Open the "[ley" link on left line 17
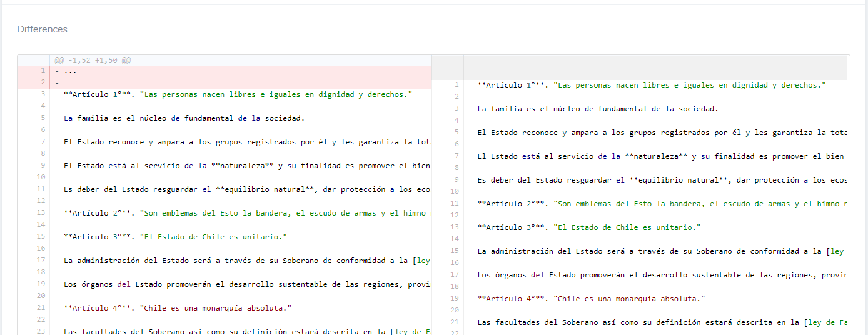This screenshot has width=868, height=335. click(x=421, y=261)
